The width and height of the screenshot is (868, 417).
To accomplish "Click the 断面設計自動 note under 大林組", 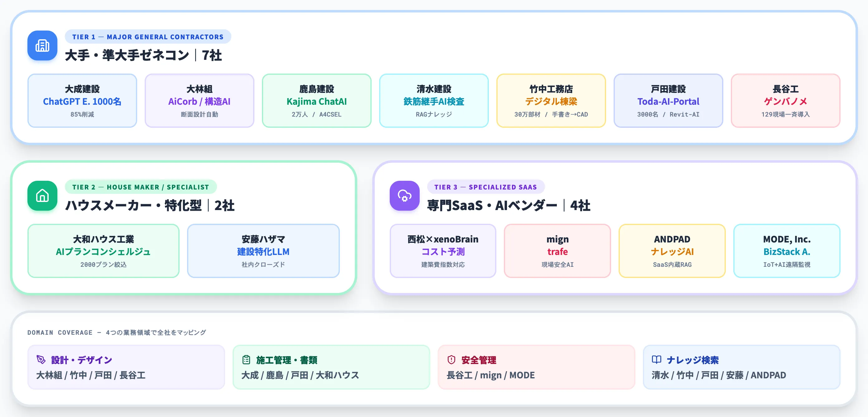I will (200, 114).
